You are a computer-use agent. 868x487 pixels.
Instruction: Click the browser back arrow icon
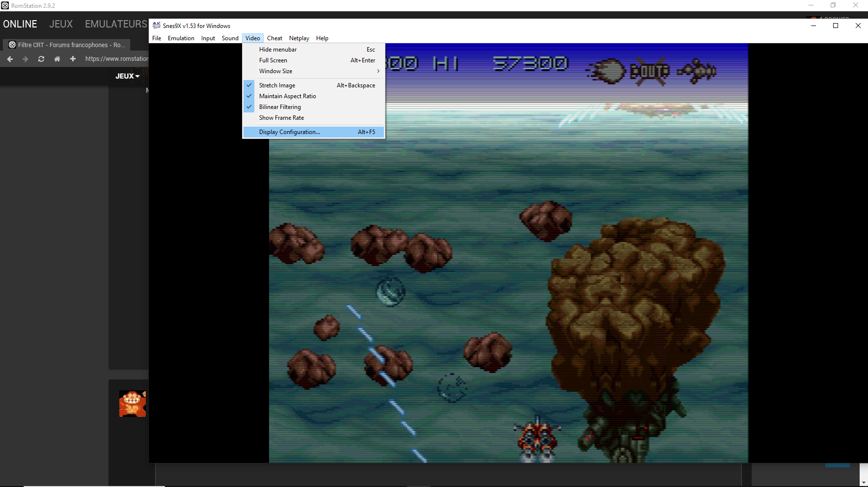point(10,59)
